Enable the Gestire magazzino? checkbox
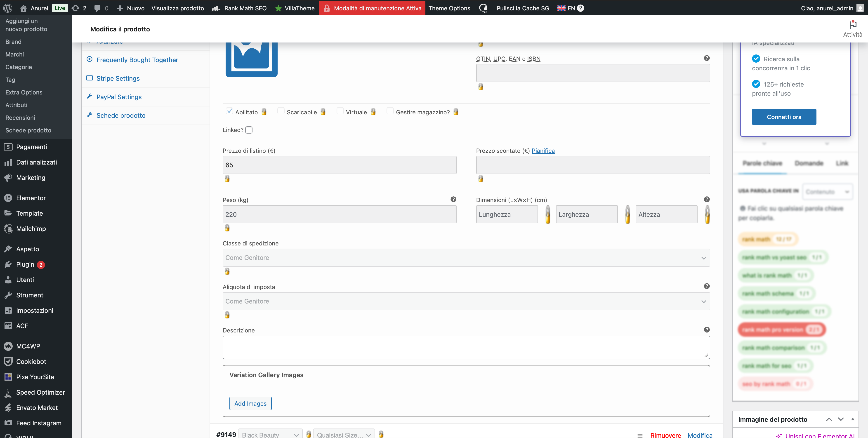Viewport: 868px width, 438px height. coord(390,111)
